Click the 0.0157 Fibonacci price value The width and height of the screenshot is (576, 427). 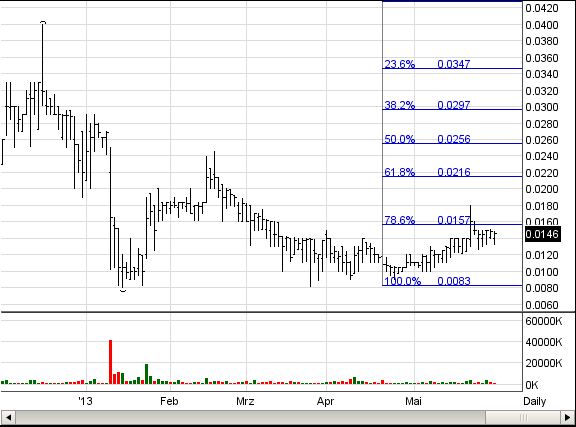(x=454, y=220)
